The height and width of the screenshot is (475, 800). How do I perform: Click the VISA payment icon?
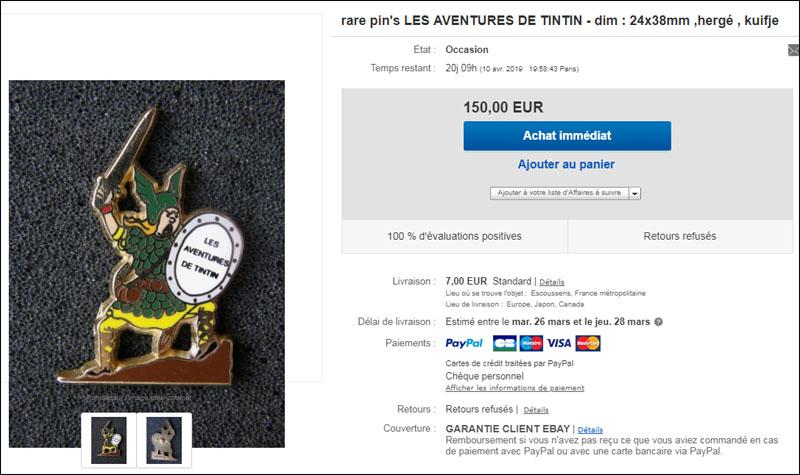point(559,343)
